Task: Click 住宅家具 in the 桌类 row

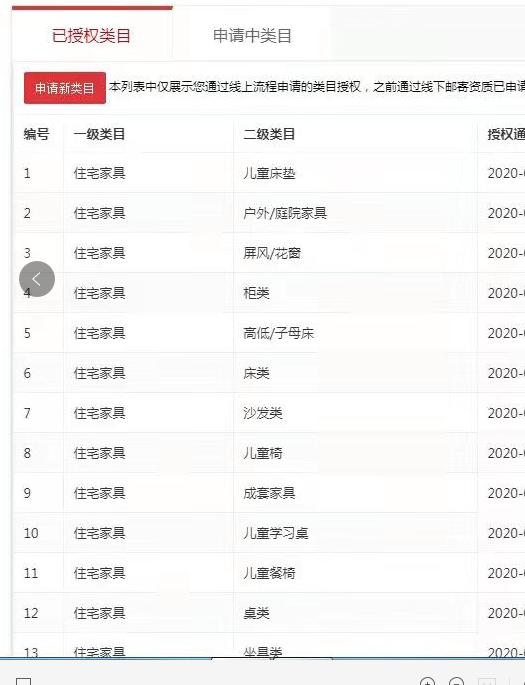Action: (x=100, y=613)
